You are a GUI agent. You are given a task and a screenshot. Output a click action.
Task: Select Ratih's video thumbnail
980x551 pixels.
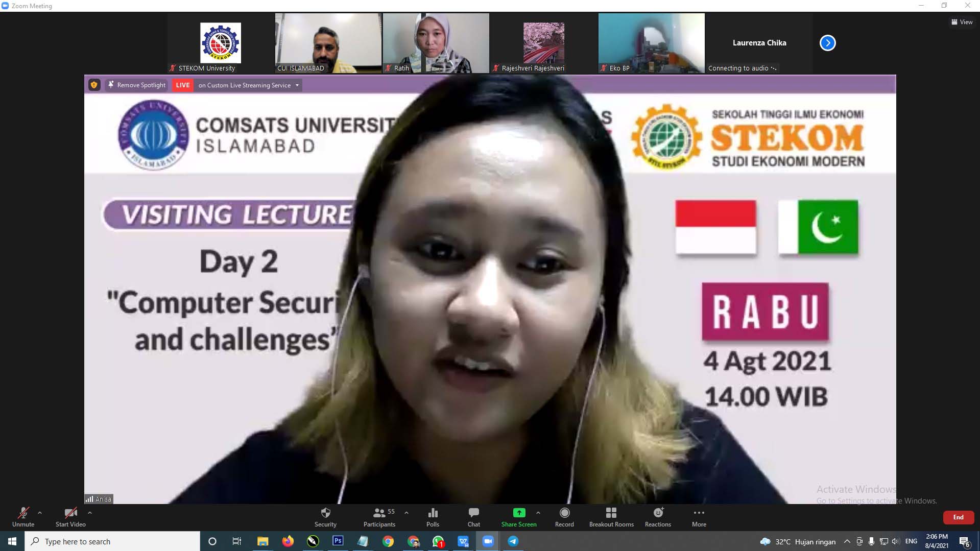coord(436,43)
